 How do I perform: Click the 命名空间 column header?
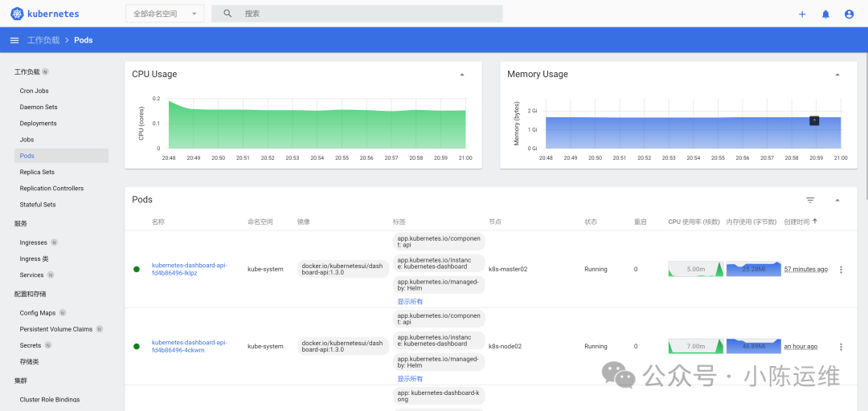coord(260,222)
